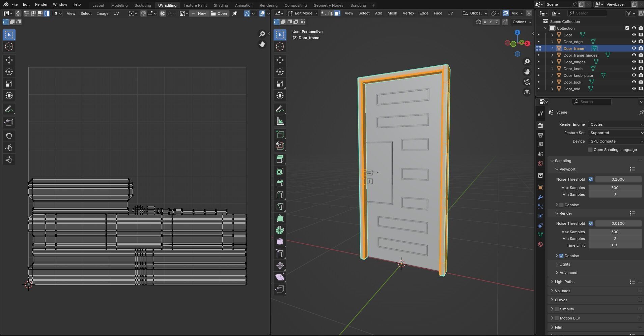Pin the image in UV editor

235,13
